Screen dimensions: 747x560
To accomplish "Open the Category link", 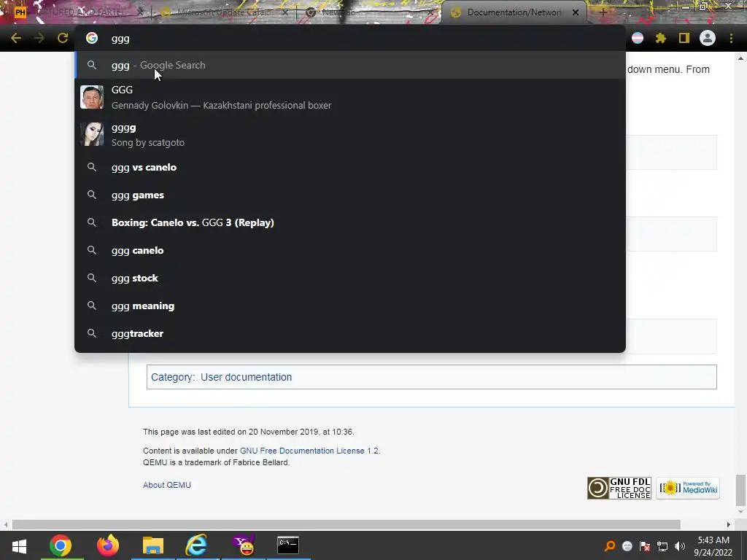I will pyautogui.click(x=172, y=377).
